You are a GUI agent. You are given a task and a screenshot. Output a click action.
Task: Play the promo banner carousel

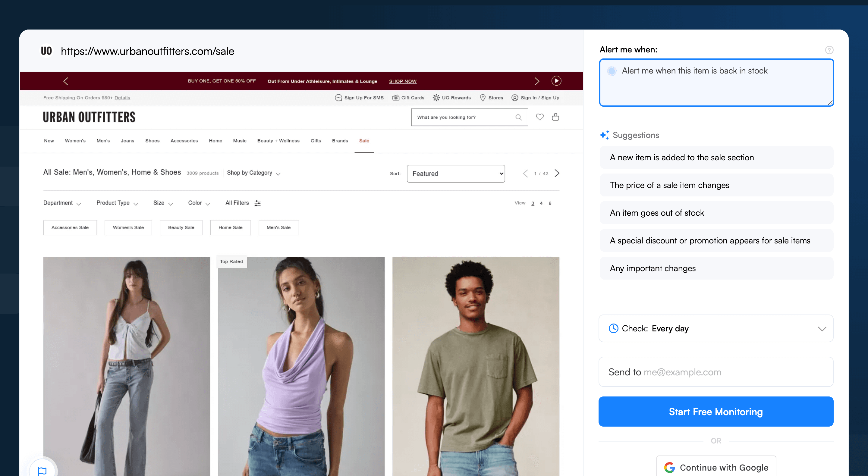coord(556,81)
